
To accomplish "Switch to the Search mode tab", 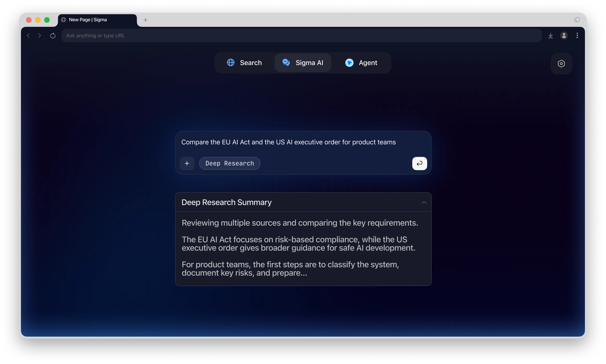I will click(244, 63).
